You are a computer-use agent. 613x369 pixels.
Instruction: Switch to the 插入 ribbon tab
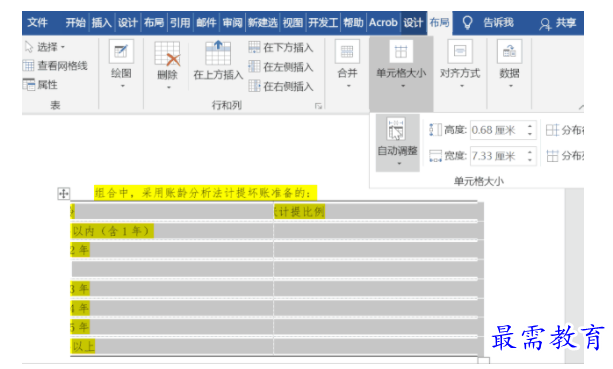102,23
